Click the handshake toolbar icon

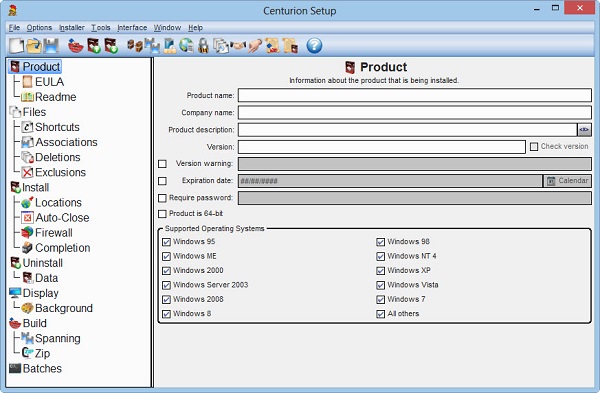tap(238, 46)
